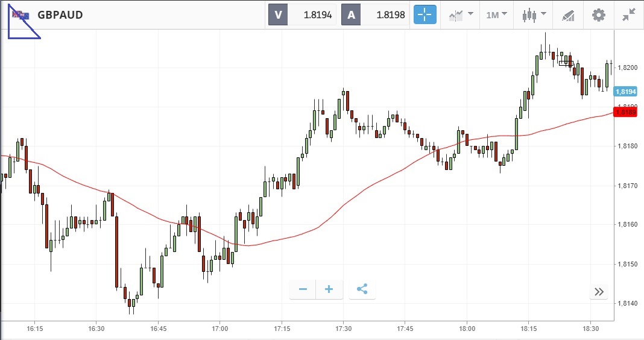Click the V sell button

(x=278, y=15)
